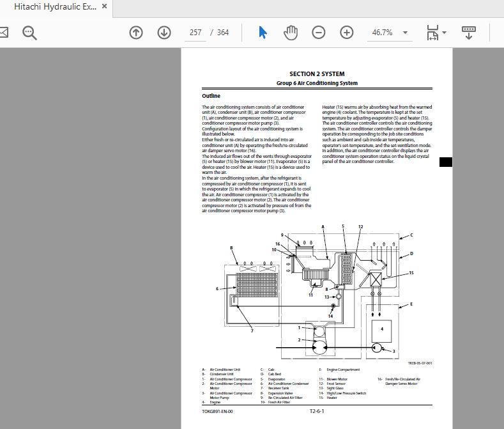Click the total pages '364' text
This screenshot has width=504, height=429.
[223, 33]
